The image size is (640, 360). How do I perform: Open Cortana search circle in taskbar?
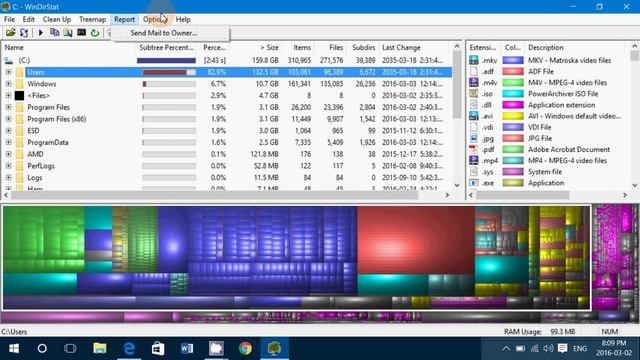point(42,349)
